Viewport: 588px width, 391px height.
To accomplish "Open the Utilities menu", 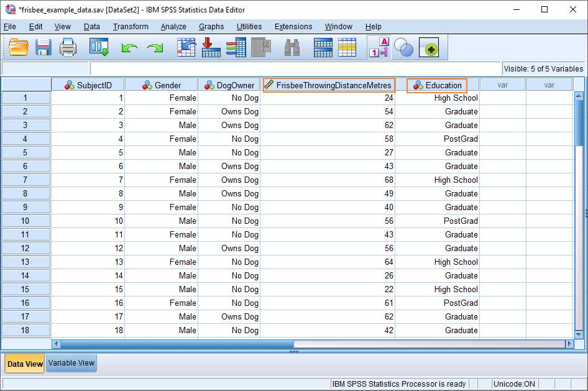I will pyautogui.click(x=249, y=27).
